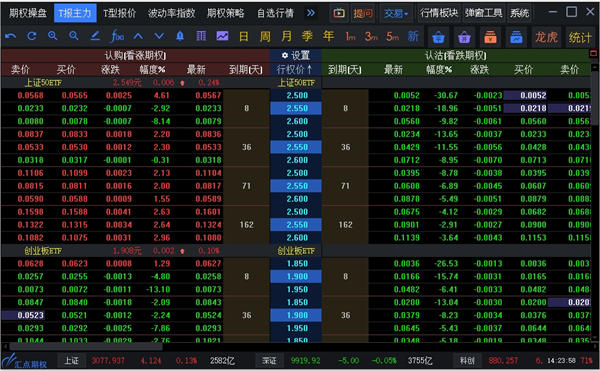600x371 pixels.
Task: Switch to T型报价 tab
Action: [x=119, y=13]
